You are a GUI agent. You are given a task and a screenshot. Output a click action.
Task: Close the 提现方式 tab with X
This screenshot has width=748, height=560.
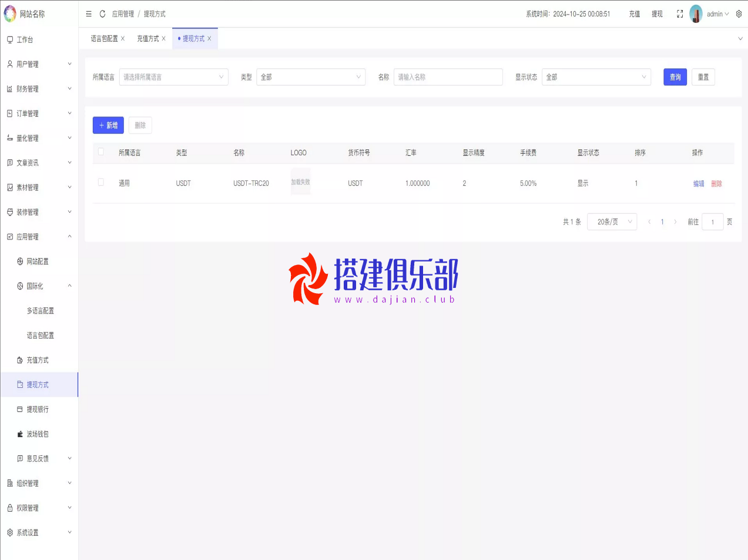tap(209, 39)
